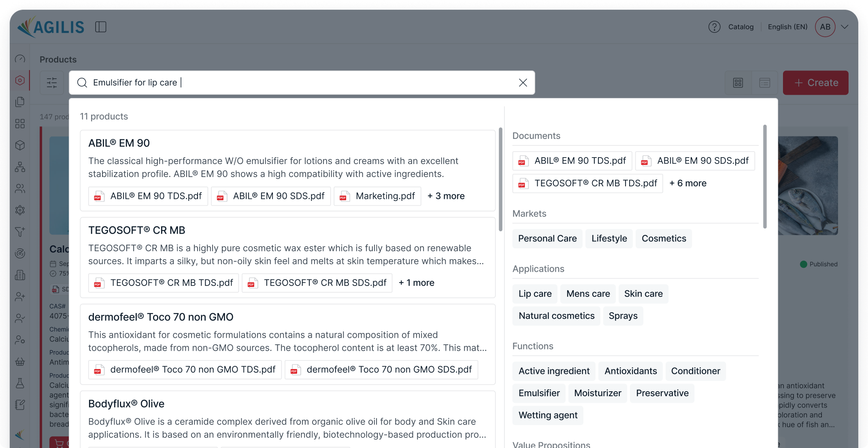The width and height of the screenshot is (868, 448).
Task: Open the help question mark icon
Action: pos(714,27)
